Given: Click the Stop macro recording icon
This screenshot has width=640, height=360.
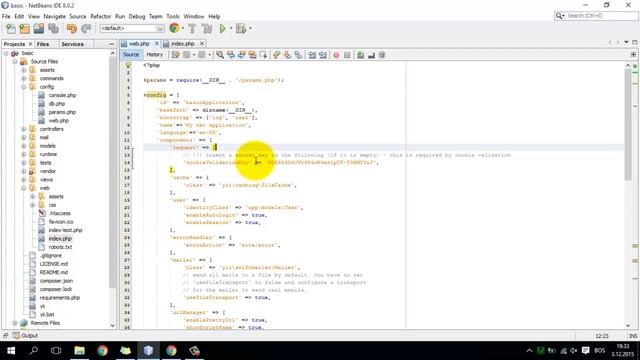Looking at the screenshot, I should pyautogui.click(x=347, y=55).
